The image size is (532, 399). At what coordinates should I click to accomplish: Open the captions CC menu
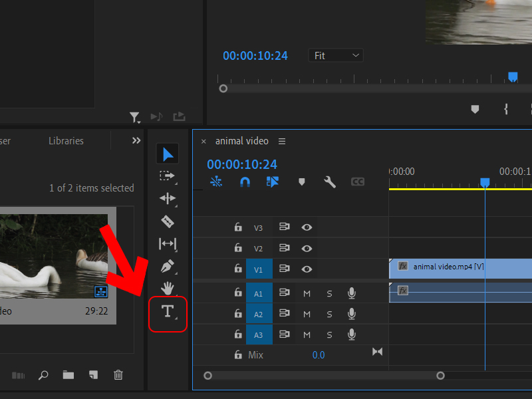[358, 181]
